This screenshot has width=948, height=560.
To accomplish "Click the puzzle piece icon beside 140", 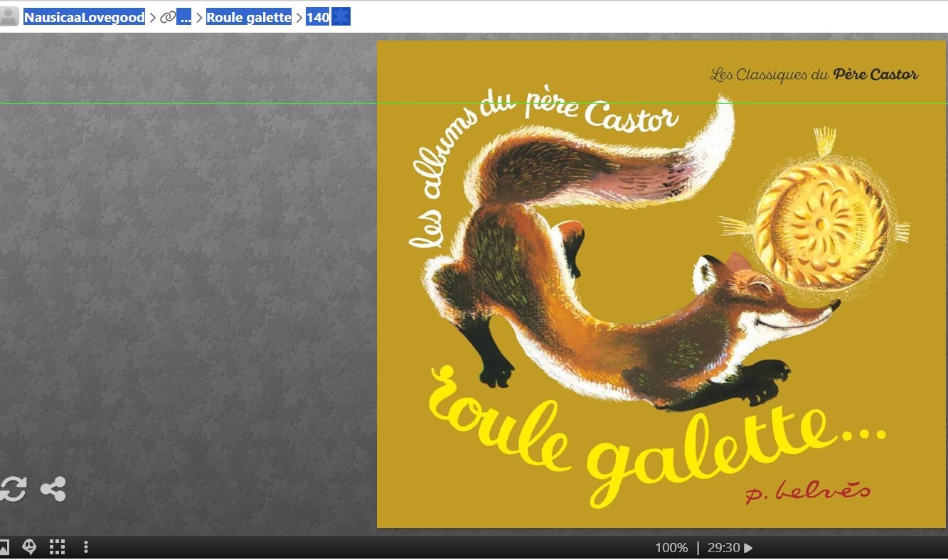I will 341,17.
